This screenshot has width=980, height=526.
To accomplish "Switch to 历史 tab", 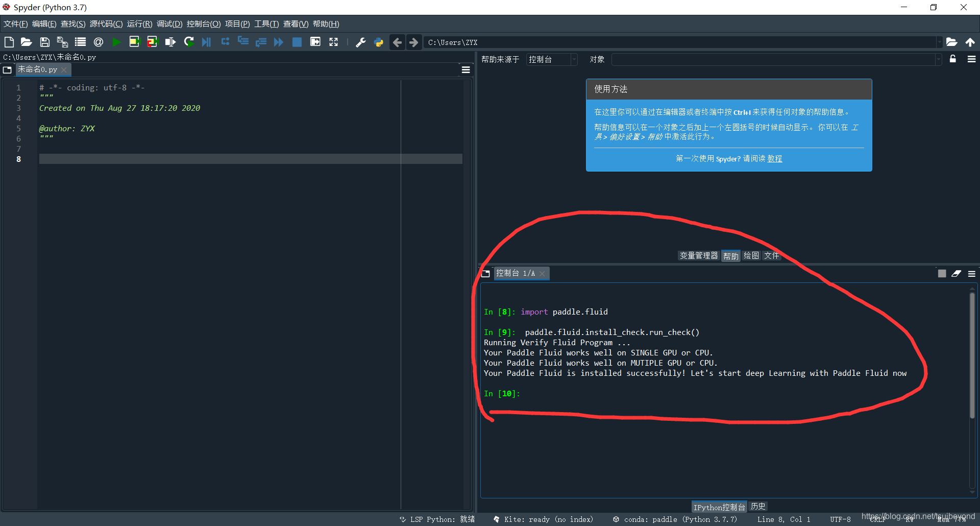I will click(x=758, y=507).
